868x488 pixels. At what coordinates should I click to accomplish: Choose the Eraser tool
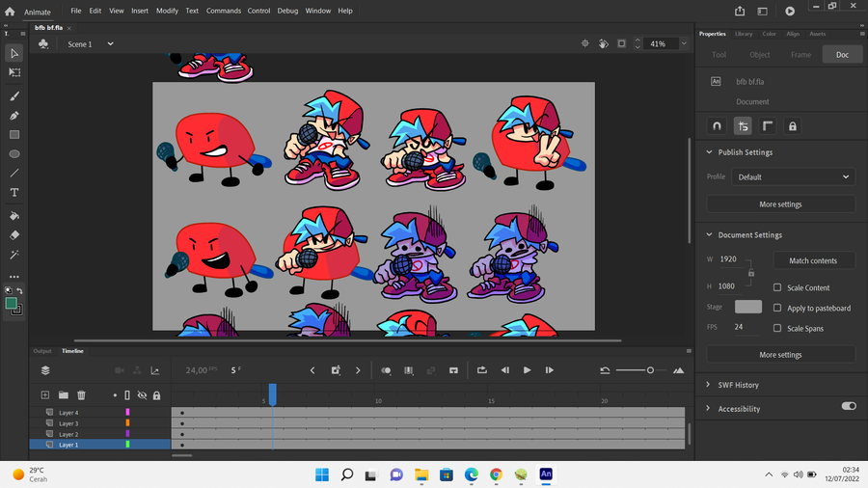click(x=14, y=235)
